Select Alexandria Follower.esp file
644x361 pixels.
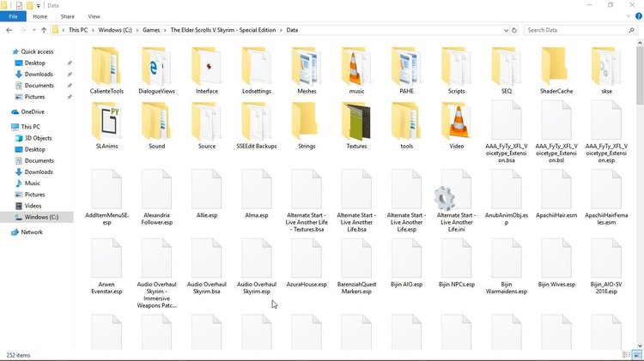point(156,198)
